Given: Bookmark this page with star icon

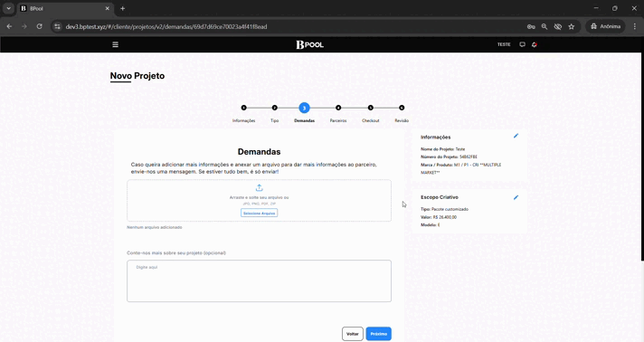Looking at the screenshot, I should (x=572, y=26).
